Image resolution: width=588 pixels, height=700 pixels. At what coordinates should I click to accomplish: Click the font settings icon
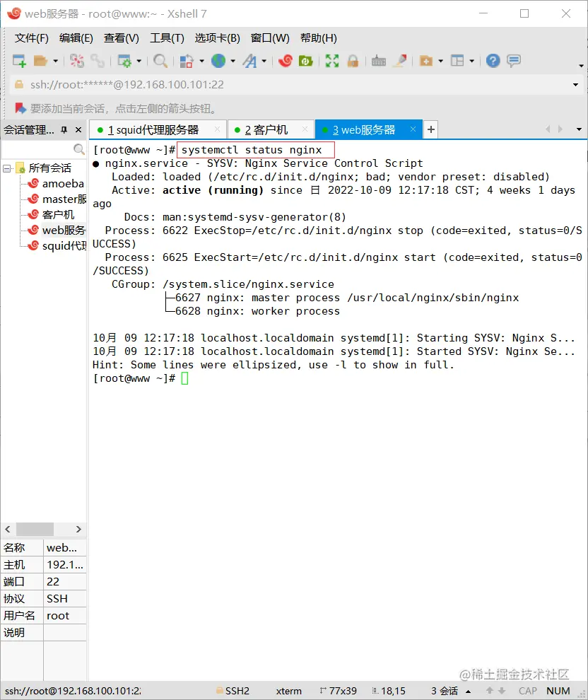pyautogui.click(x=250, y=61)
